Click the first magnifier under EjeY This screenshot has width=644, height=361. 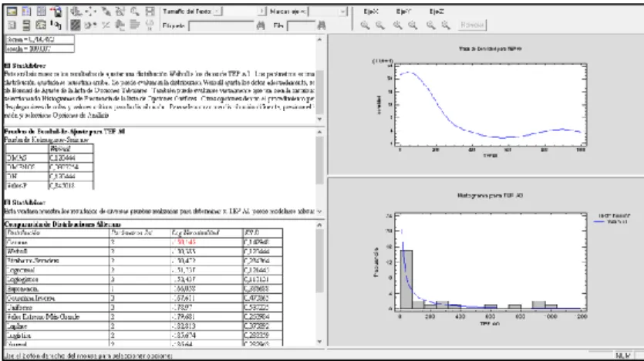pyautogui.click(x=397, y=25)
